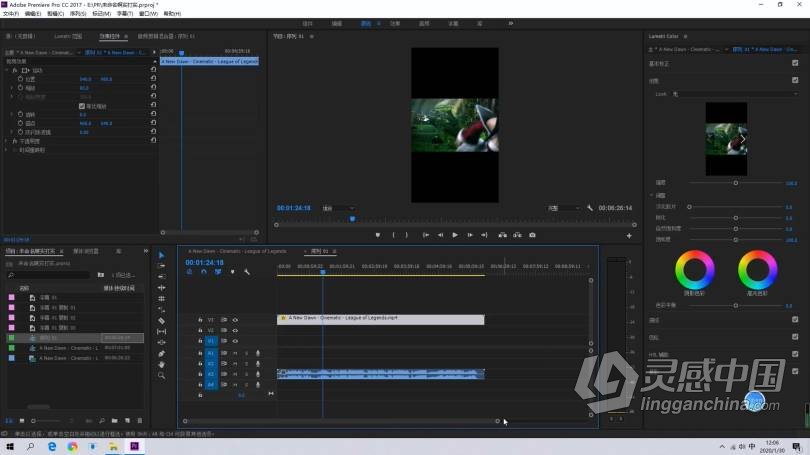The width and height of the screenshot is (810, 455).
Task: Expand Opacity effect in Effect Controls
Action: 7,141
